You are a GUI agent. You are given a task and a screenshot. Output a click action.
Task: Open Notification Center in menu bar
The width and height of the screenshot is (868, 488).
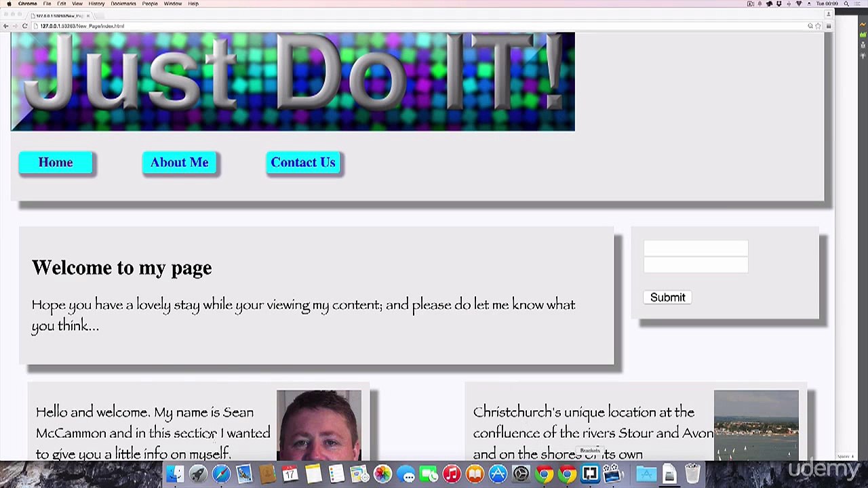click(858, 3)
